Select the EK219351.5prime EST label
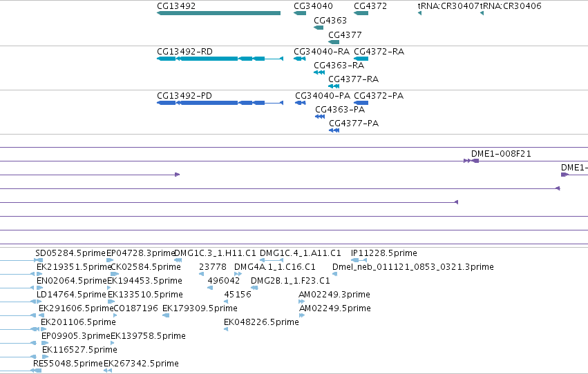This screenshot has width=588, height=374. click(74, 267)
